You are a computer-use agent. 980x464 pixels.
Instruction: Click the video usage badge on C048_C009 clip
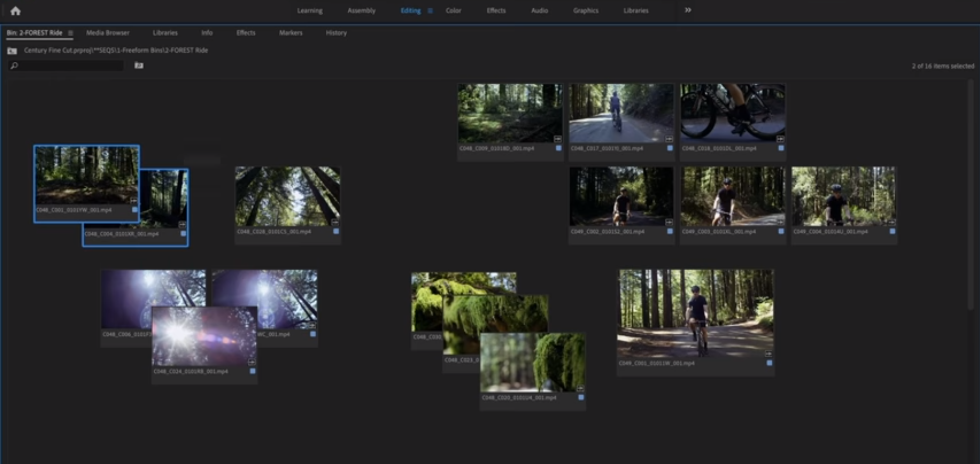click(558, 139)
